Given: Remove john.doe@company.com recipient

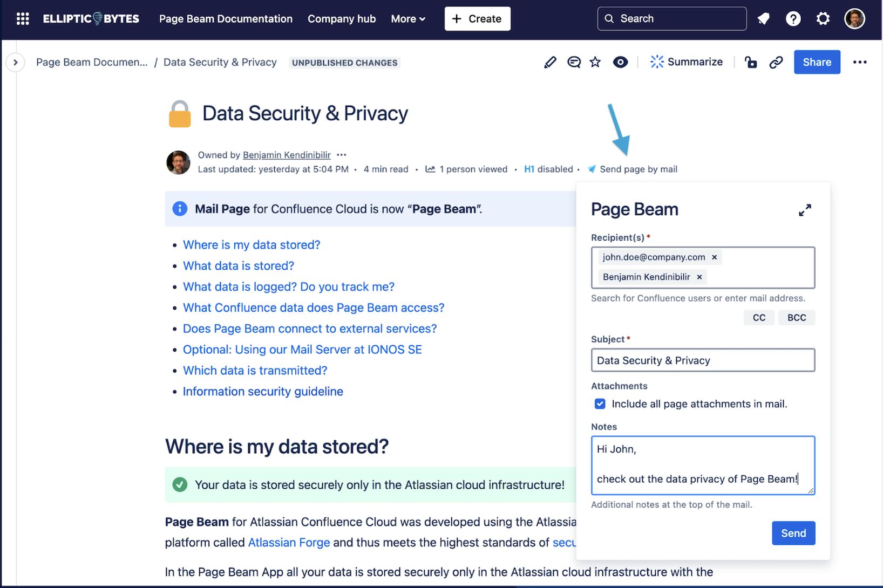Looking at the screenshot, I should click(714, 257).
